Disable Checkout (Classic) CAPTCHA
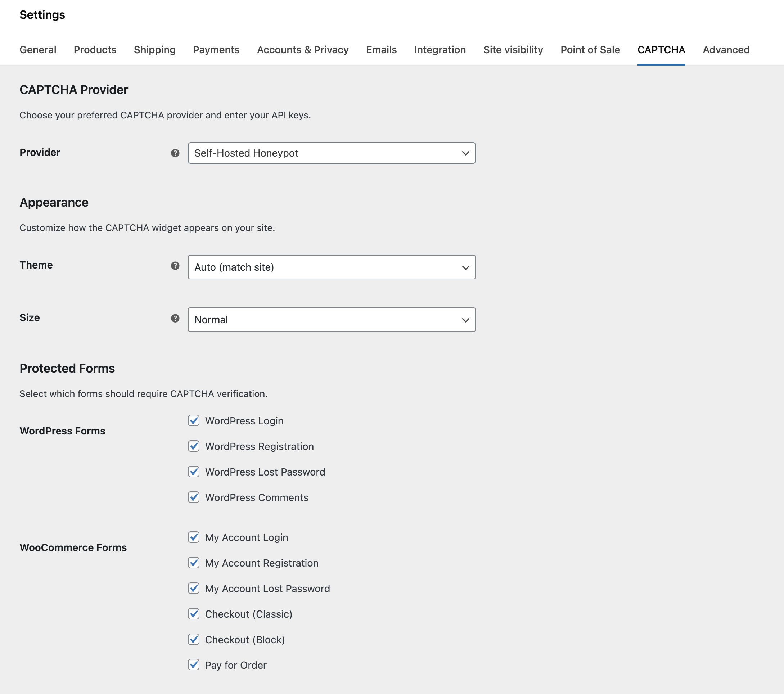Screen dimensions: 784x694 (194, 614)
